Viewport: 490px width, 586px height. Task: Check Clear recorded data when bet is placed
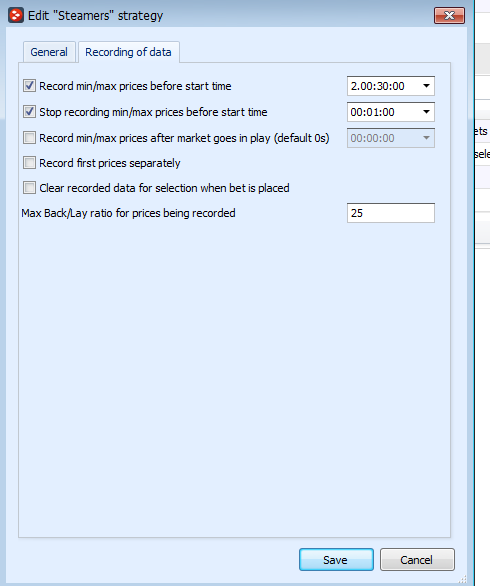30,188
